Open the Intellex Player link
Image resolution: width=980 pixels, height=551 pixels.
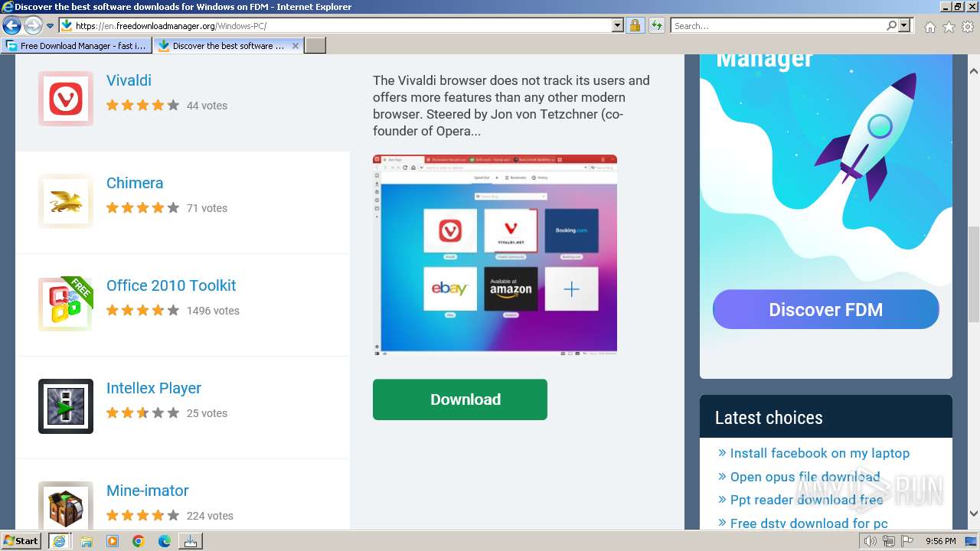click(x=154, y=388)
